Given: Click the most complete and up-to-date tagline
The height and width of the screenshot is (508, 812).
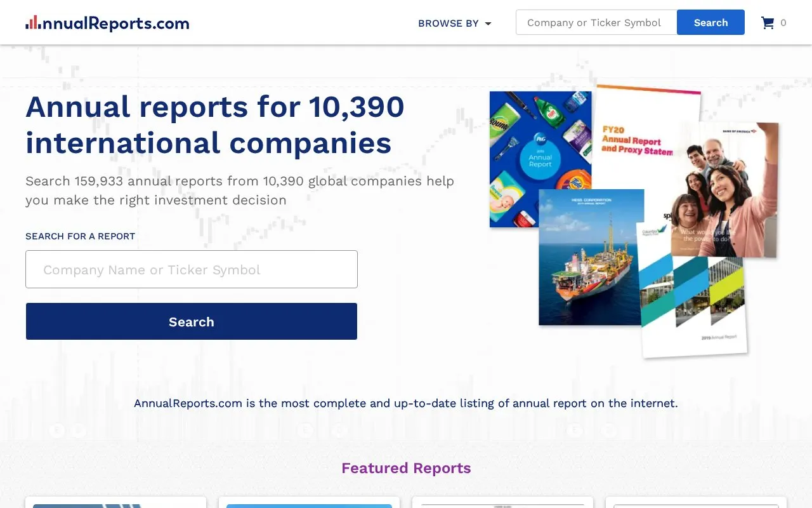Looking at the screenshot, I should click(x=406, y=403).
